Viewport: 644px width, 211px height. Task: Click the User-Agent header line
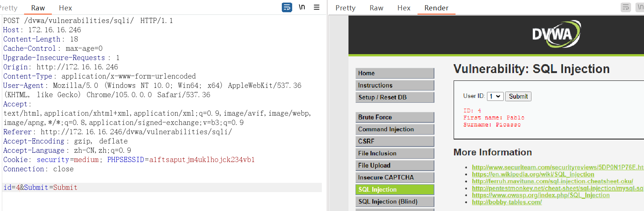coord(152,90)
